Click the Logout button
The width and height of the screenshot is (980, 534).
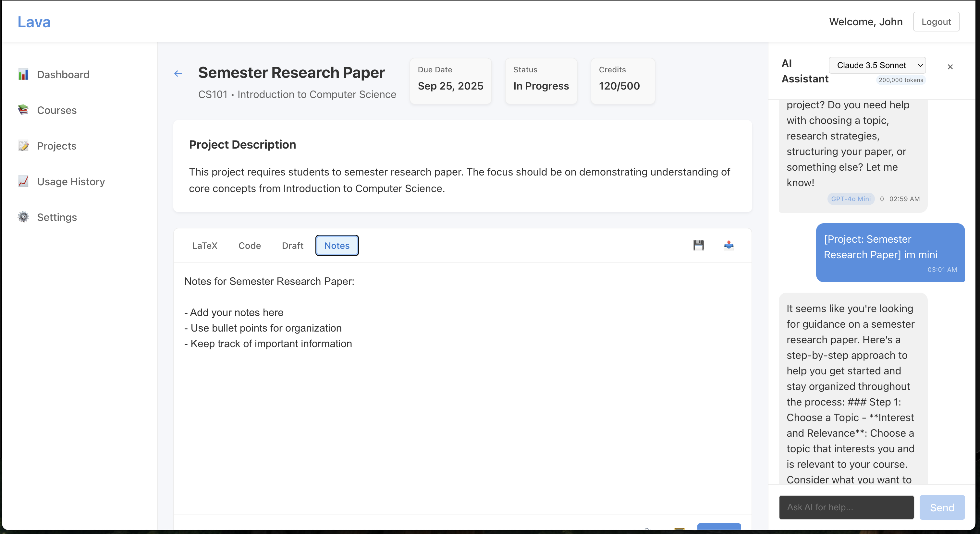[x=936, y=22]
